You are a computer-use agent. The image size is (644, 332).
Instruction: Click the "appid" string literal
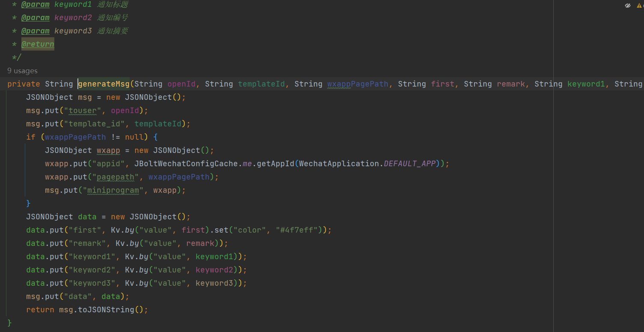[x=106, y=164]
